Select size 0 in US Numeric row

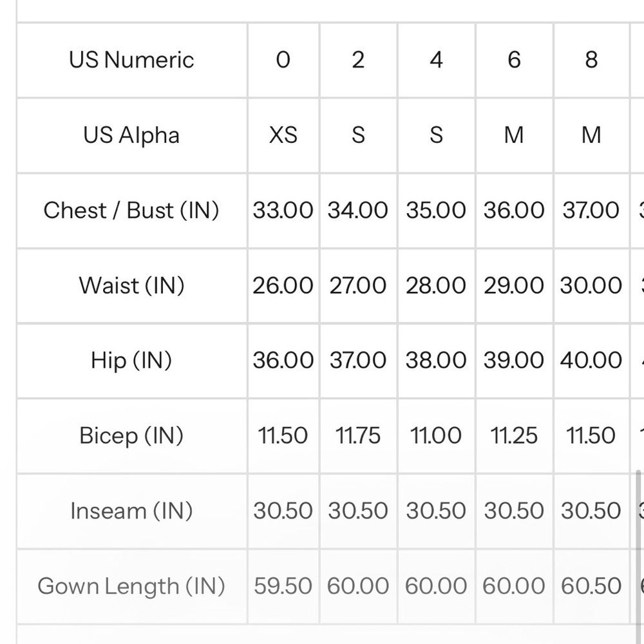[x=283, y=60]
